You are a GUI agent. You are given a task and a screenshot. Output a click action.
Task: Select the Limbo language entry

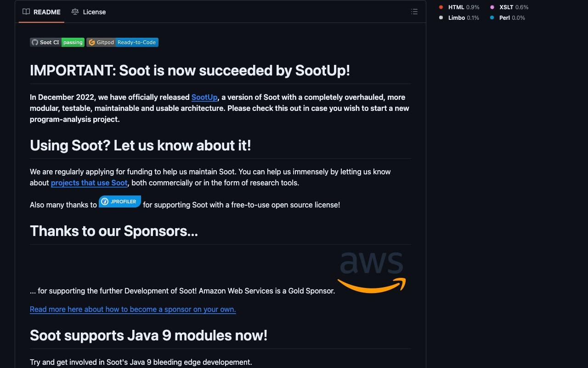coord(459,18)
